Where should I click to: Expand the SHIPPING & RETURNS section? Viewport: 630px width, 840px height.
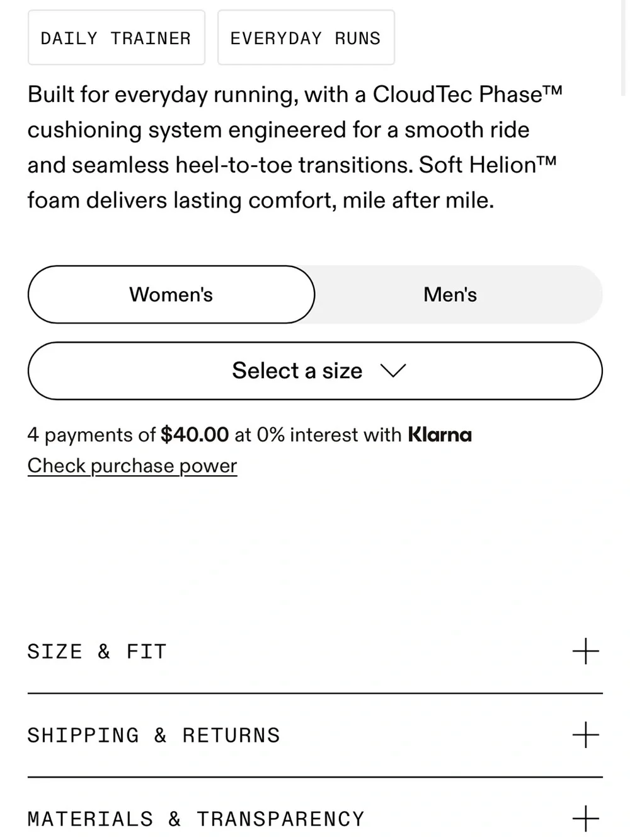[315, 735]
